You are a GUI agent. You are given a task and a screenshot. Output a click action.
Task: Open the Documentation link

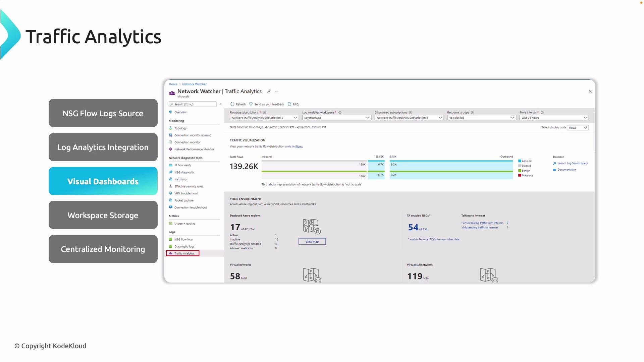[x=567, y=170]
